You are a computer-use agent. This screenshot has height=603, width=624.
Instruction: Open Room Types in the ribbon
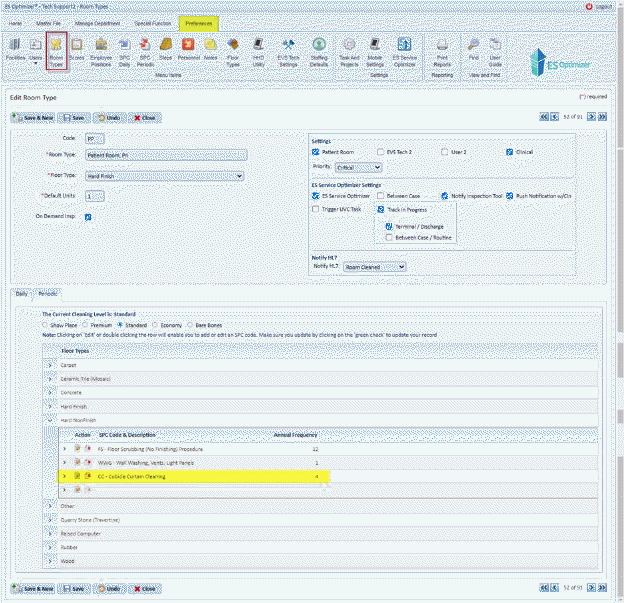[56, 48]
